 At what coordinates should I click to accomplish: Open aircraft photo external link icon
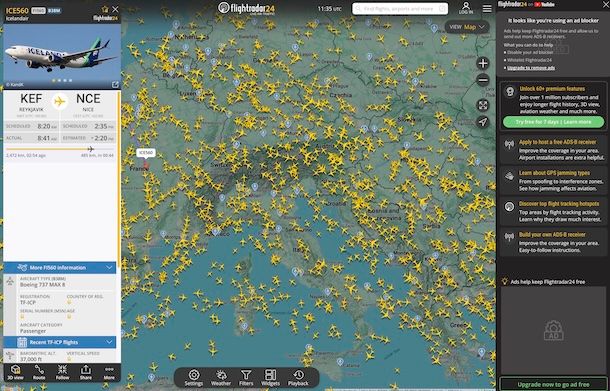pyautogui.click(x=115, y=84)
